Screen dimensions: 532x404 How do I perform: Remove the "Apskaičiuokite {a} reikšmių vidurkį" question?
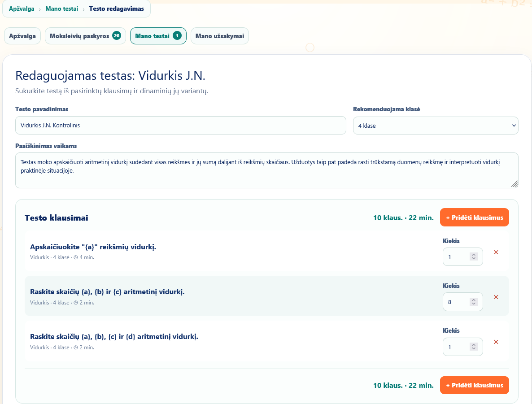496,252
